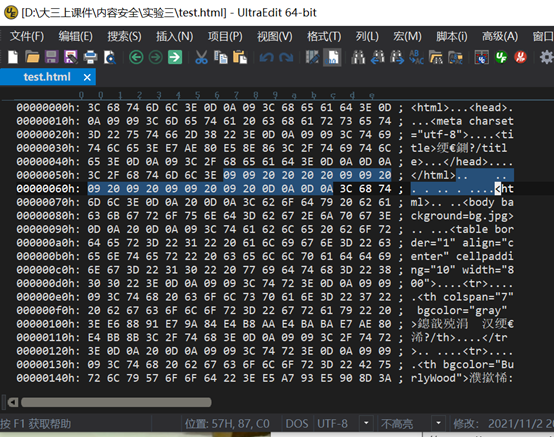Click the UltraEdit logo in title bar
Viewport: 554px width, 437px height.
(11, 12)
